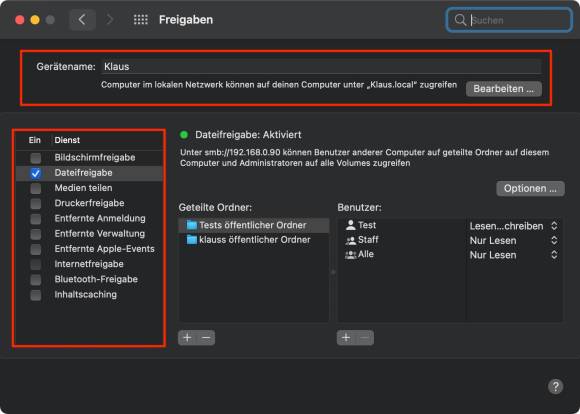Enable the Druckerfreigabe checkbox
The width and height of the screenshot is (580, 414).
click(36, 203)
